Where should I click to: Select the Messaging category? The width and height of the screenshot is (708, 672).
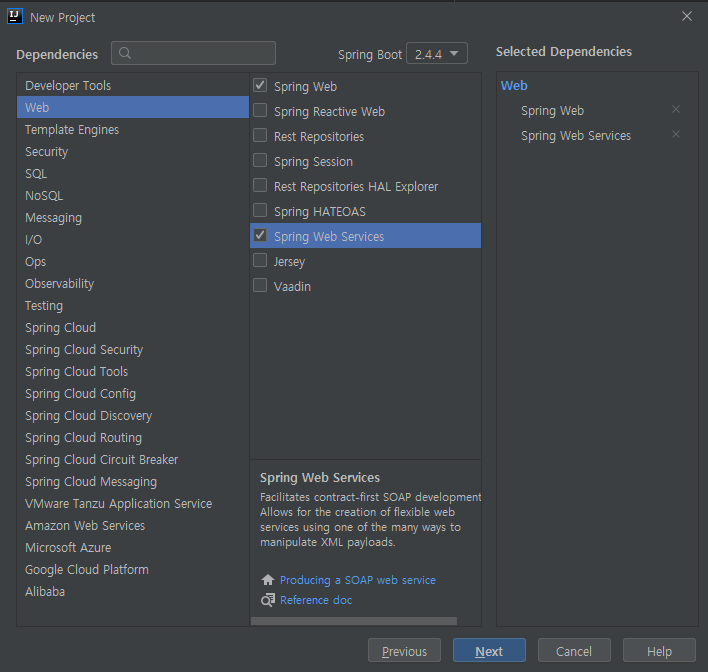[133, 217]
